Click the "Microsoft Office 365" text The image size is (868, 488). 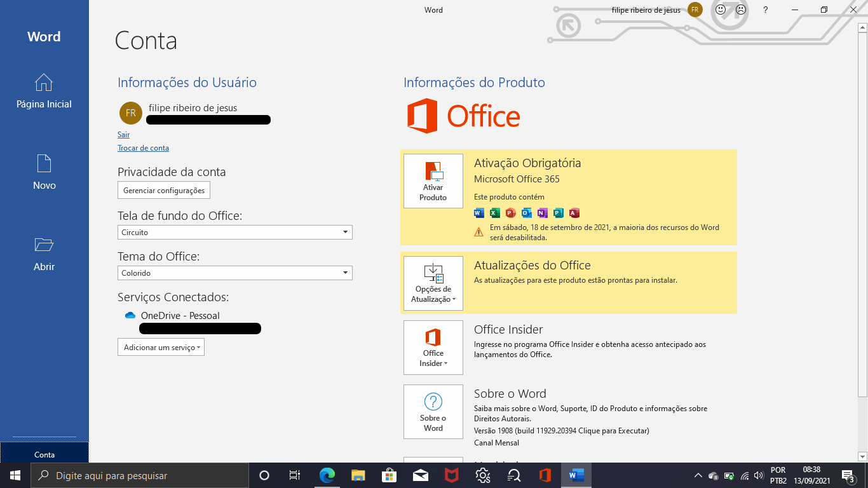517,179
